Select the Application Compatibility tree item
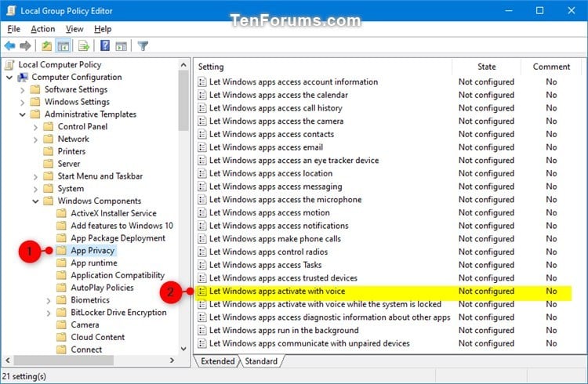The height and width of the screenshot is (384, 588). pyautogui.click(x=118, y=275)
